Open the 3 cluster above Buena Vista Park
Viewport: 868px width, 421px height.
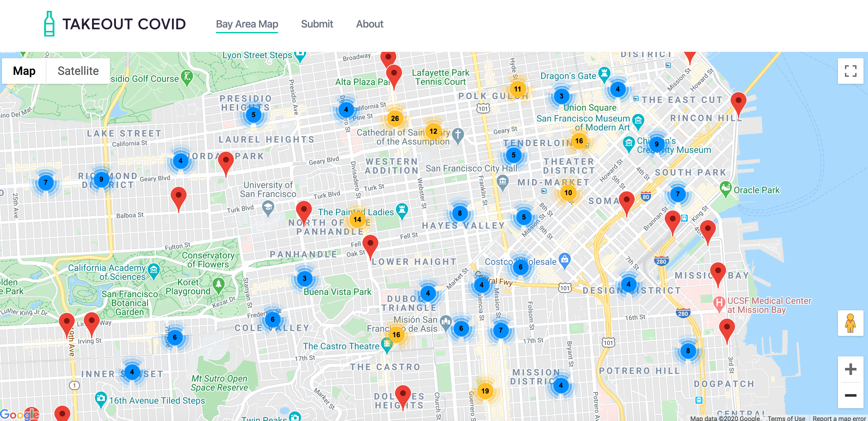[x=305, y=278]
